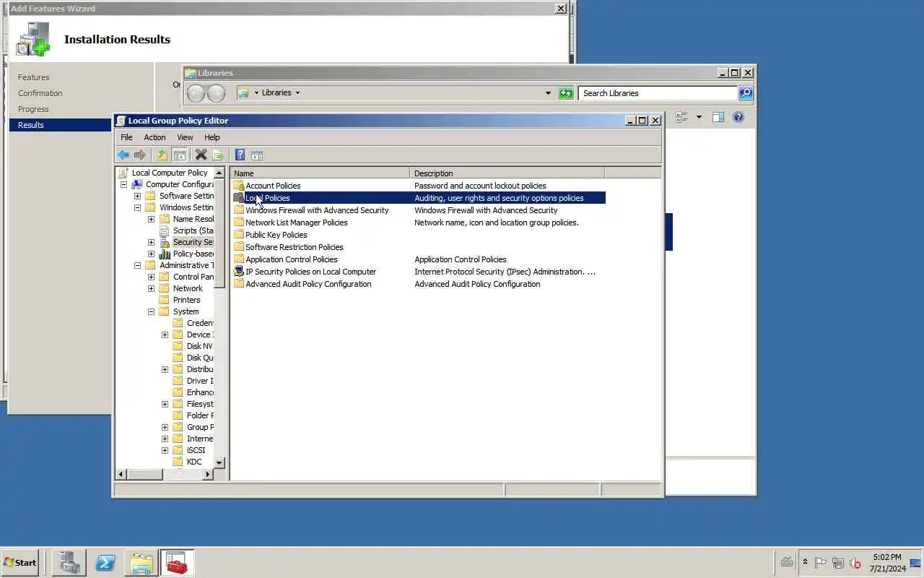The height and width of the screenshot is (578, 924).
Task: Click the Action Center flag tray icon
Action: (x=821, y=563)
